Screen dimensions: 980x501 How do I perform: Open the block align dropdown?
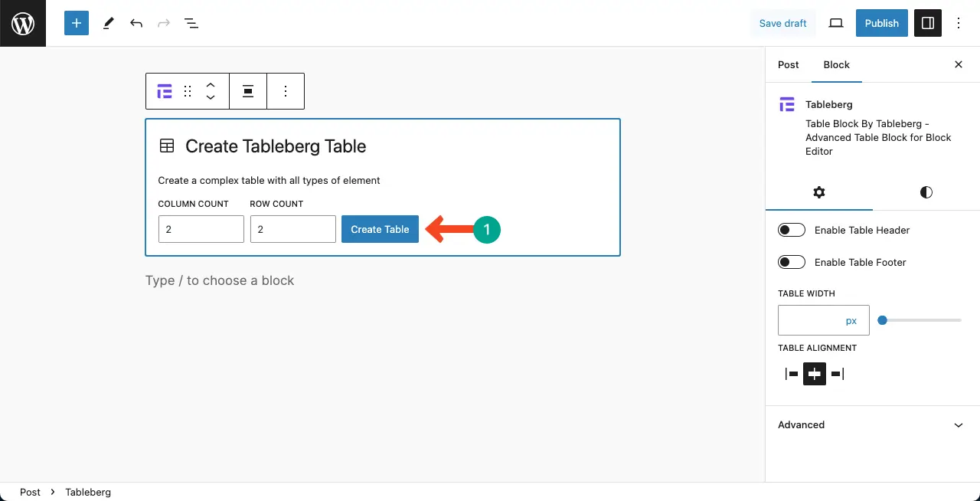click(x=248, y=91)
